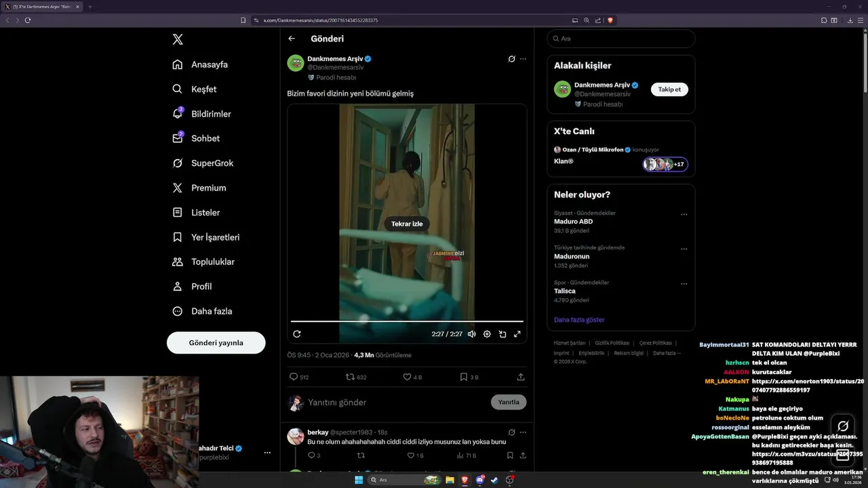Click the back arrow next to Gönderi

(x=292, y=39)
